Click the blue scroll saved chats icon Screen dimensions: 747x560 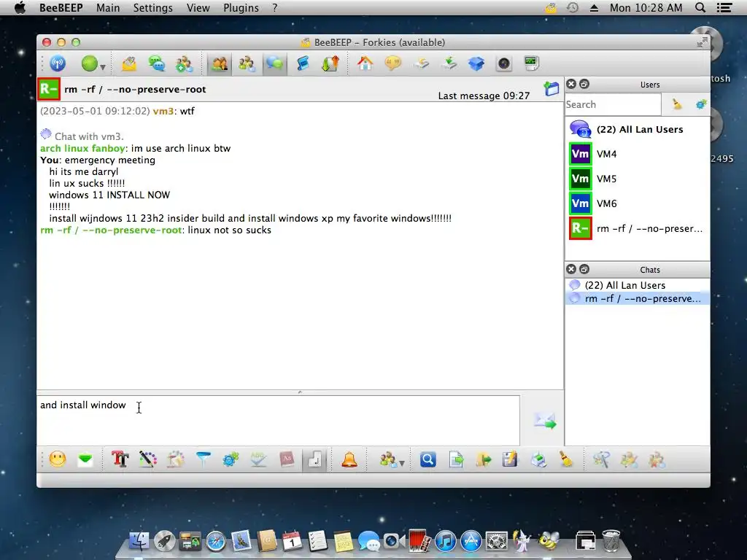303,63
